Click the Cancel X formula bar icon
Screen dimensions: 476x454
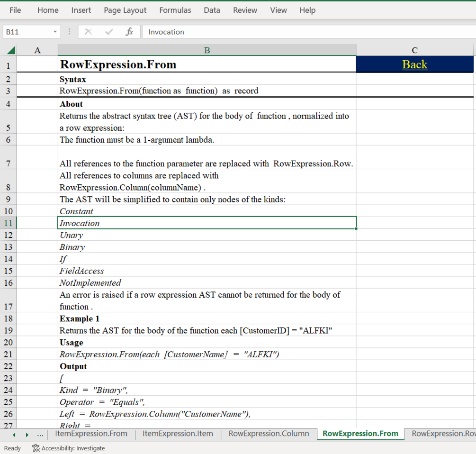88,32
